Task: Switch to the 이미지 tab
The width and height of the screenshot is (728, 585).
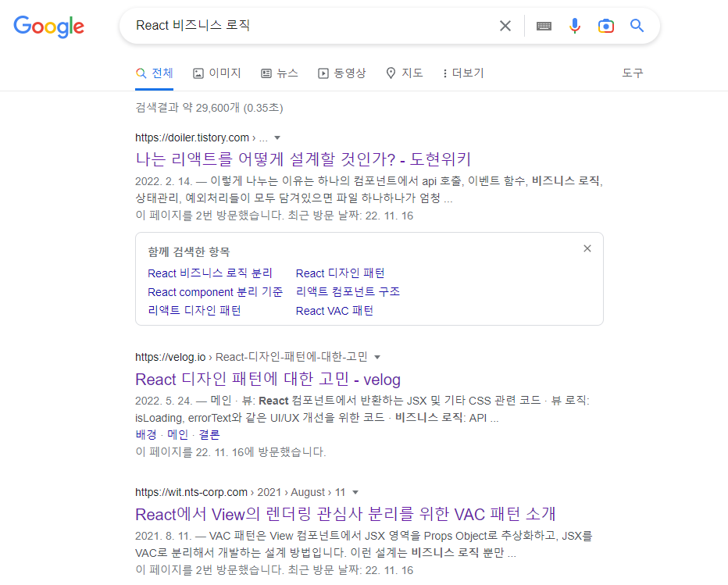Action: click(217, 73)
